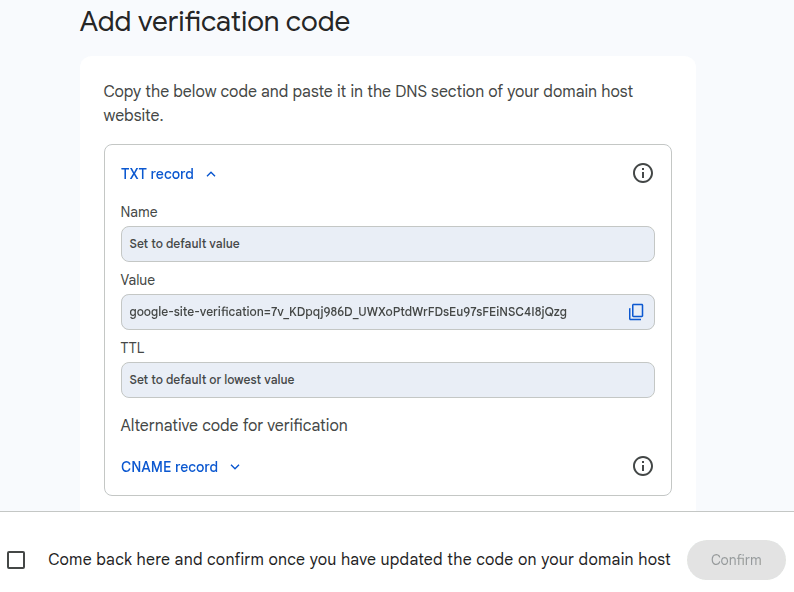This screenshot has width=794, height=592.
Task: Collapse the TXT record chevron arrow
Action: (211, 174)
